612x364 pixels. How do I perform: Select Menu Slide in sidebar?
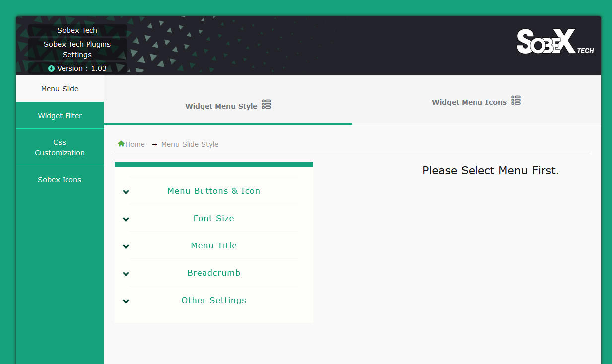tap(60, 89)
